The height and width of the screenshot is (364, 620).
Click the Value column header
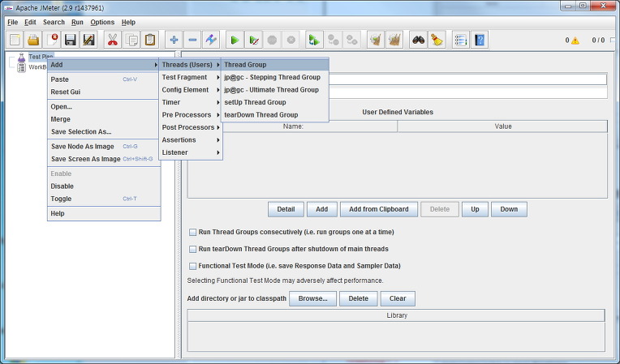pyautogui.click(x=502, y=126)
